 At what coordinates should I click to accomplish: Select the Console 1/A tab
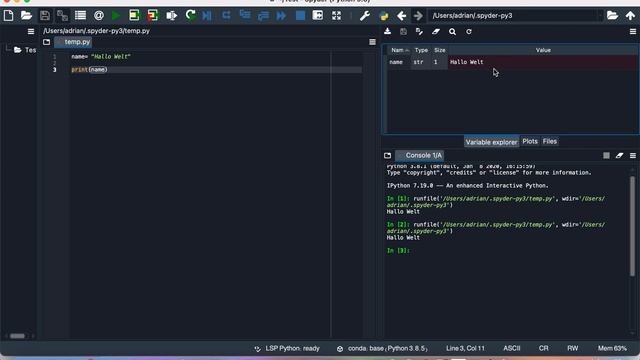pyautogui.click(x=420, y=156)
